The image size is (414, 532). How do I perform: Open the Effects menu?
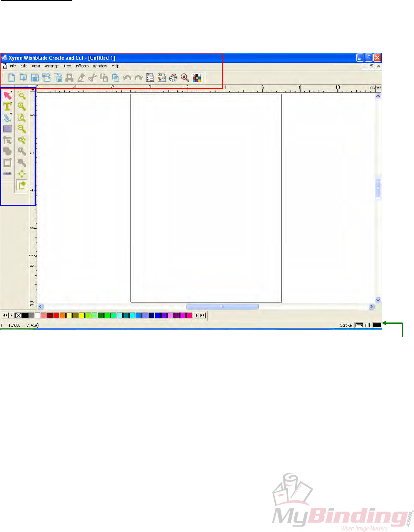[x=82, y=66]
